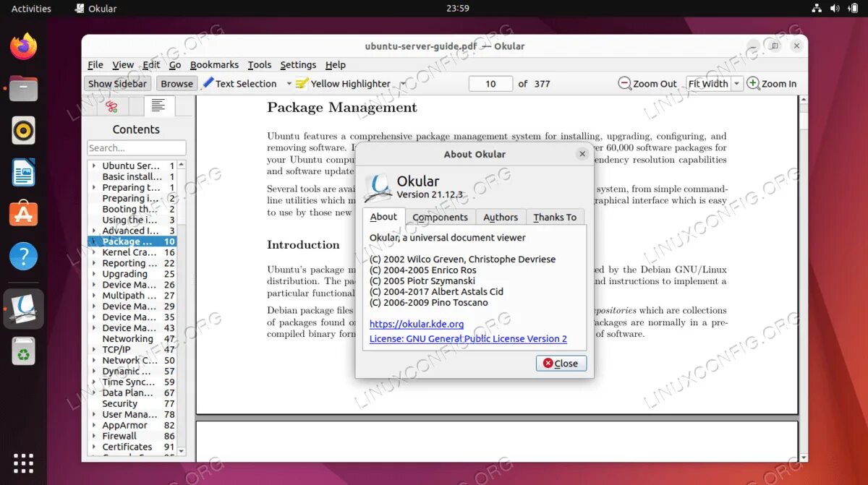Click the page number field showing 10
The image size is (868, 485).
tap(490, 84)
